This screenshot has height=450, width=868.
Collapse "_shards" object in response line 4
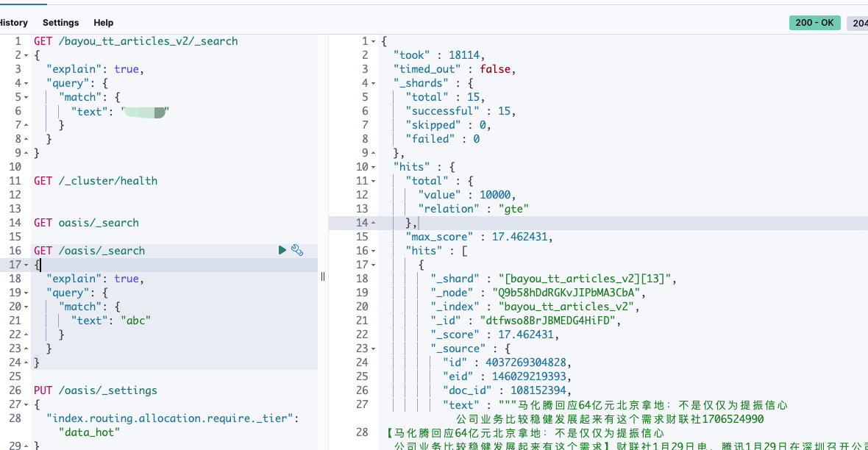(x=373, y=84)
